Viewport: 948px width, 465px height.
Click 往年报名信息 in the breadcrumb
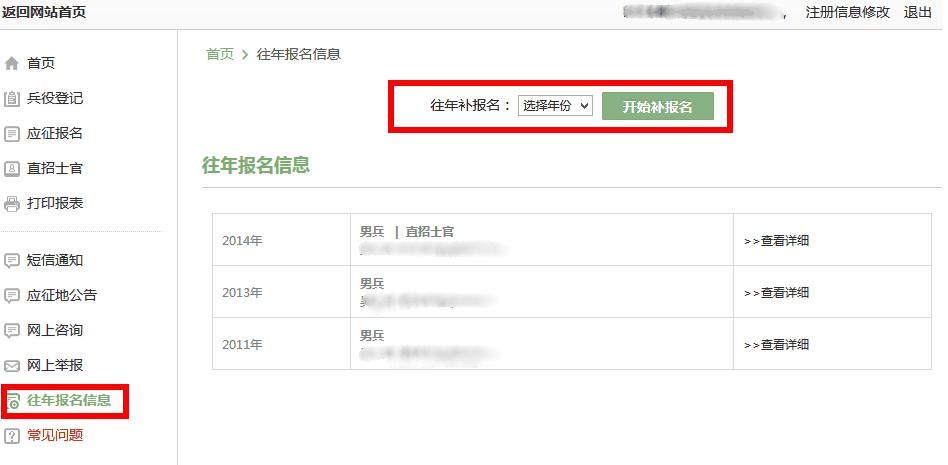coord(299,54)
